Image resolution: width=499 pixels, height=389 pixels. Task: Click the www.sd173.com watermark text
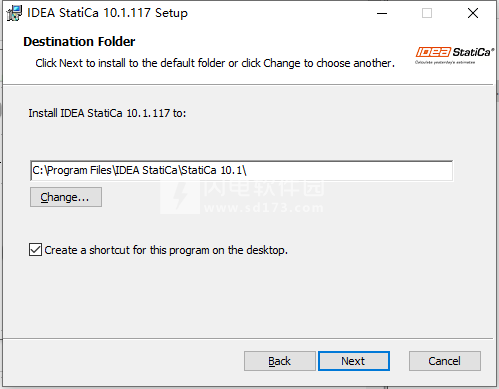tap(264, 208)
